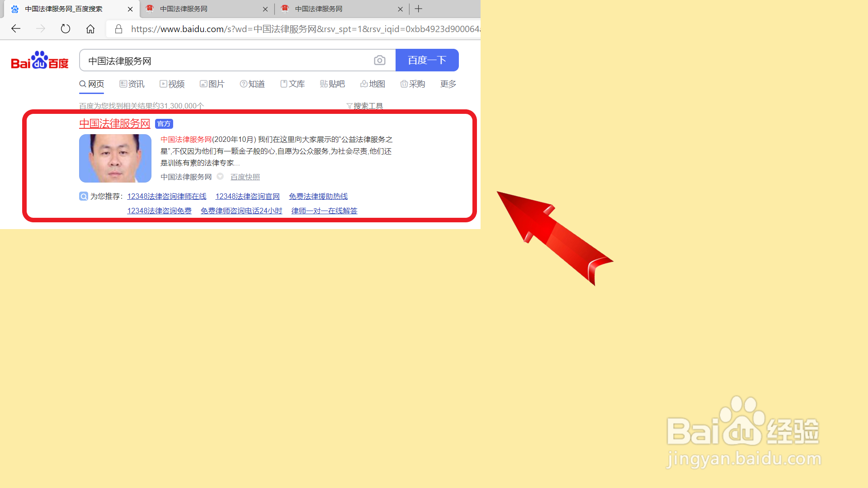Screen dimensions: 868x488
Task: Click the shield icon next to 中国法律服务网 source
Action: coord(220,177)
